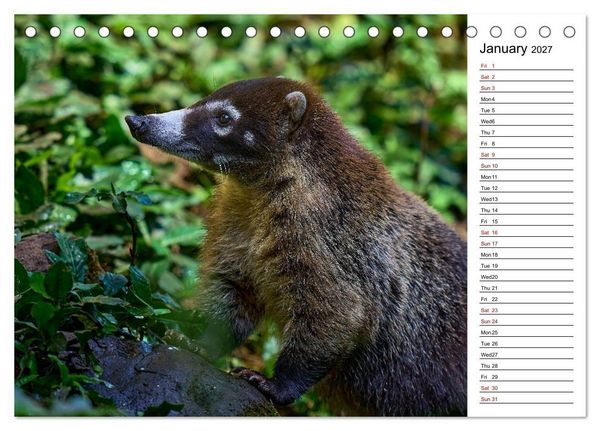Click the coati photograph

pos(241,216)
